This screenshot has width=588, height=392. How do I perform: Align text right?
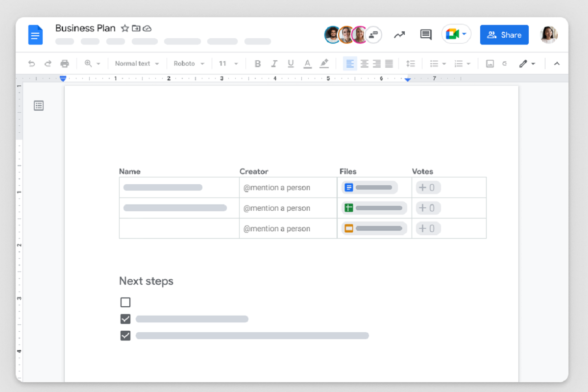377,64
